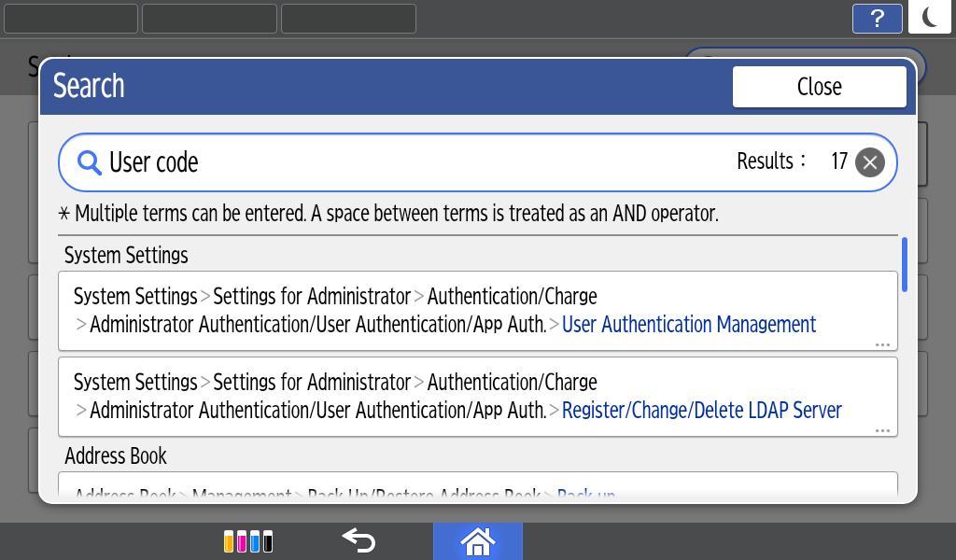Select the leftmost blank tab in top bar
This screenshot has height=560, width=956.
click(x=71, y=19)
